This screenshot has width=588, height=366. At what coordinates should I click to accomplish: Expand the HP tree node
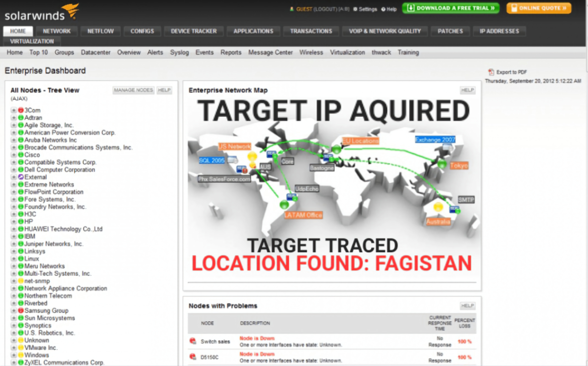tap(14, 222)
